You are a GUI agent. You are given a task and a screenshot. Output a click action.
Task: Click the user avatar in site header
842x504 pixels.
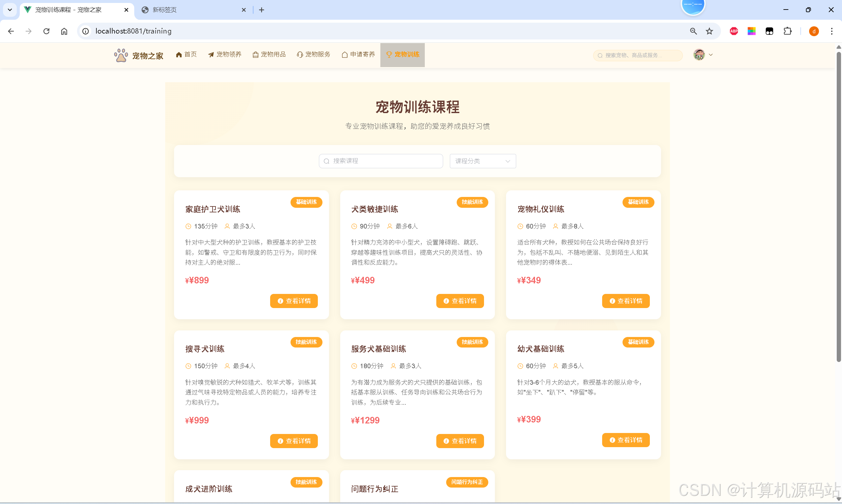pos(699,55)
